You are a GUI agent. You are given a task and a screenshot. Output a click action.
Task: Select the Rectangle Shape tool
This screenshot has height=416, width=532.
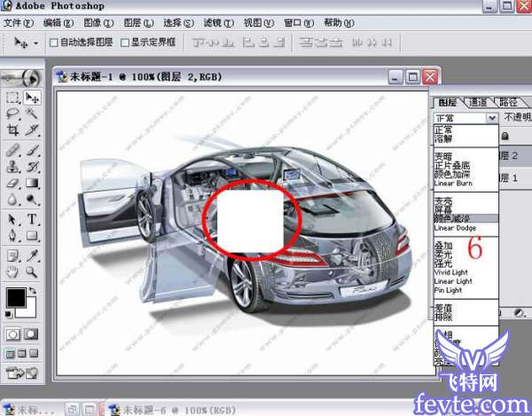coord(32,235)
